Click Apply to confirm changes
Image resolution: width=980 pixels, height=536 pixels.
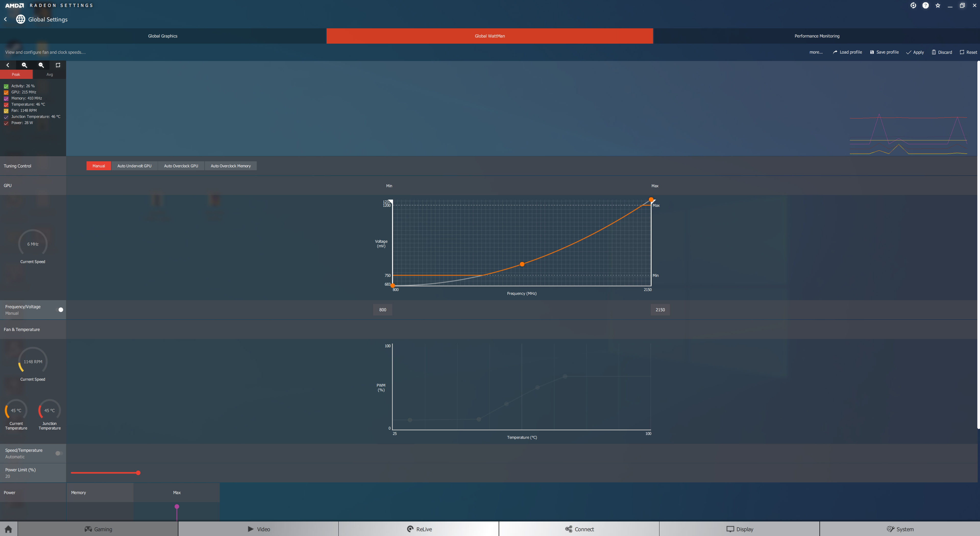[x=915, y=52]
